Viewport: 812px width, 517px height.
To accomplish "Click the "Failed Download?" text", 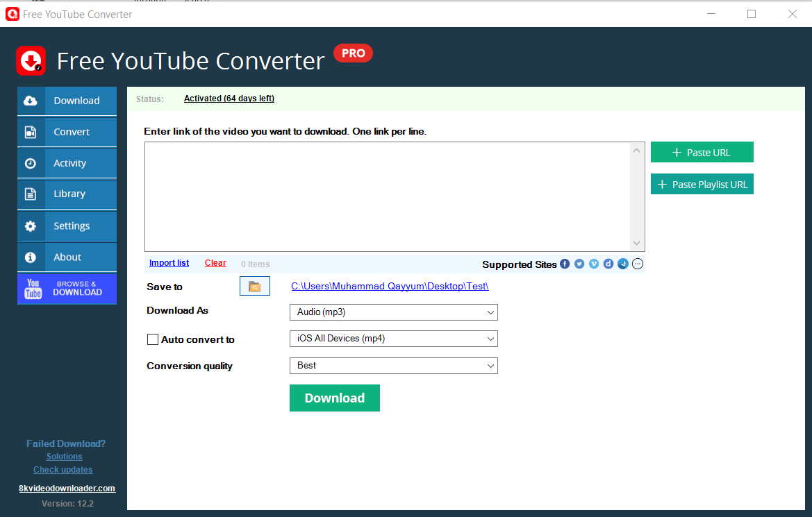I will pyautogui.click(x=66, y=443).
